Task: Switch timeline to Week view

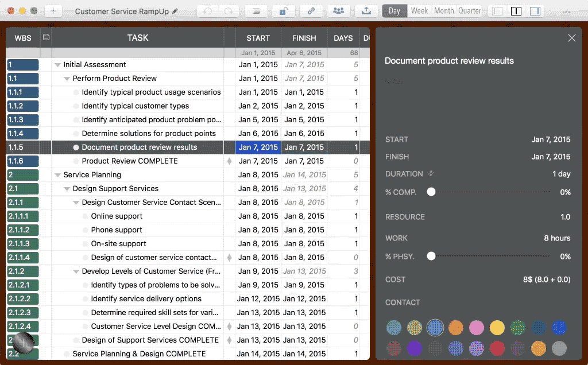Action: point(419,11)
